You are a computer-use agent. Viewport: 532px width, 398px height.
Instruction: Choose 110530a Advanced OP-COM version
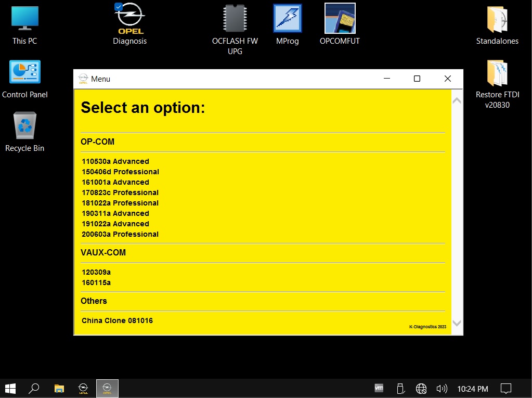pos(115,161)
